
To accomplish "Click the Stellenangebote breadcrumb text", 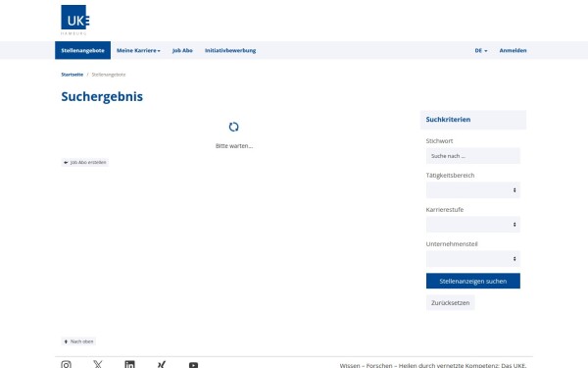I will pyautogui.click(x=109, y=75).
